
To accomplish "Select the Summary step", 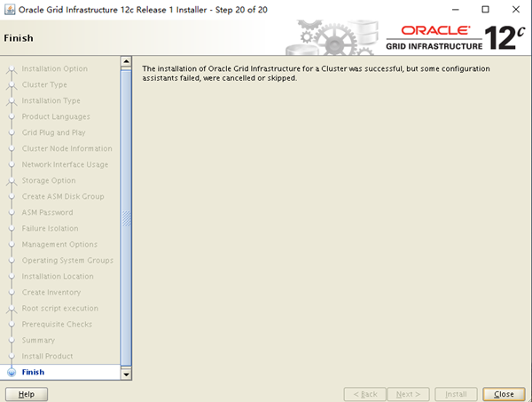I will [38, 340].
